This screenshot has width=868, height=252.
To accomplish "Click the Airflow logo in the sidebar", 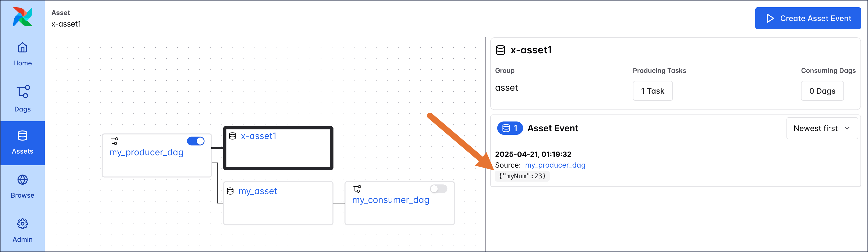I will [x=22, y=17].
